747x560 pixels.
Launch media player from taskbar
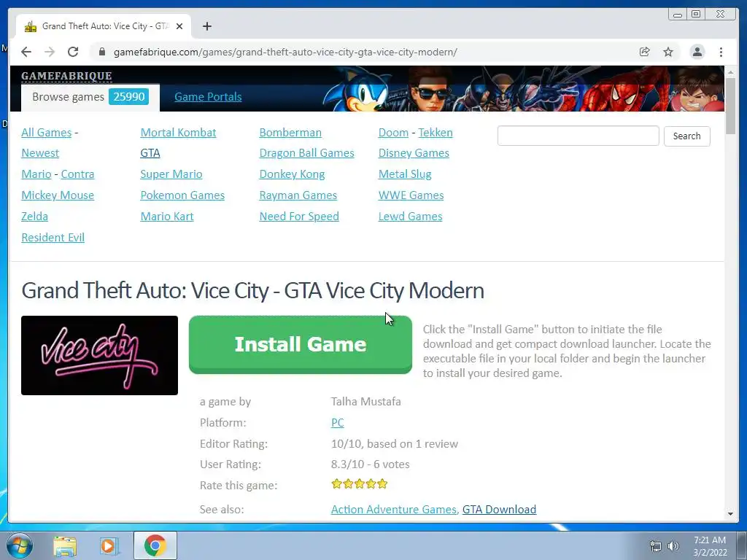click(109, 546)
